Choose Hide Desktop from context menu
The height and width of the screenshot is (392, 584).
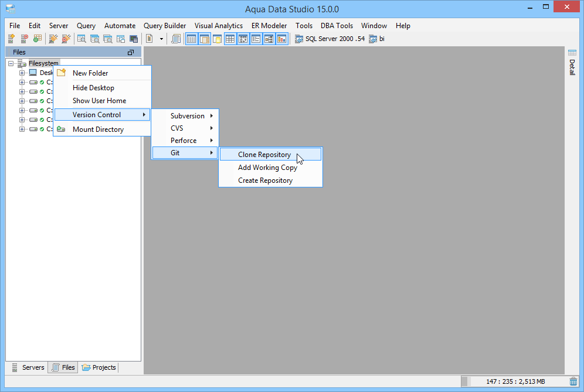point(103,88)
